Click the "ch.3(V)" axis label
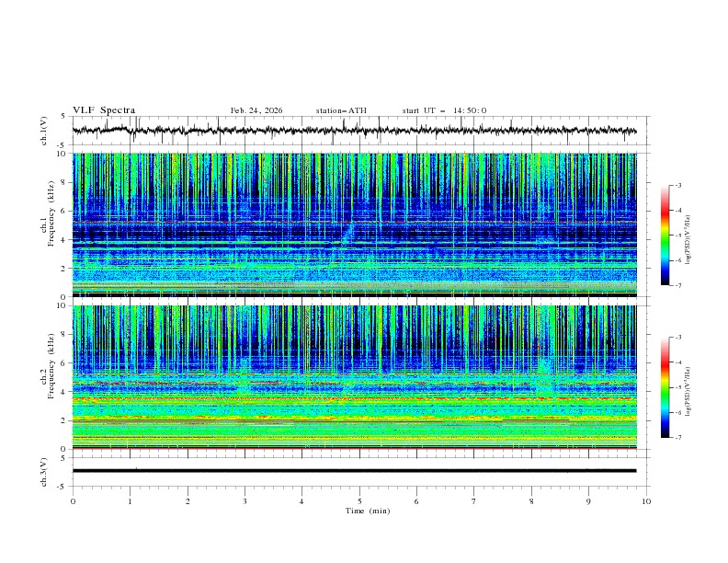The height and width of the screenshot is (563, 728). [x=43, y=472]
